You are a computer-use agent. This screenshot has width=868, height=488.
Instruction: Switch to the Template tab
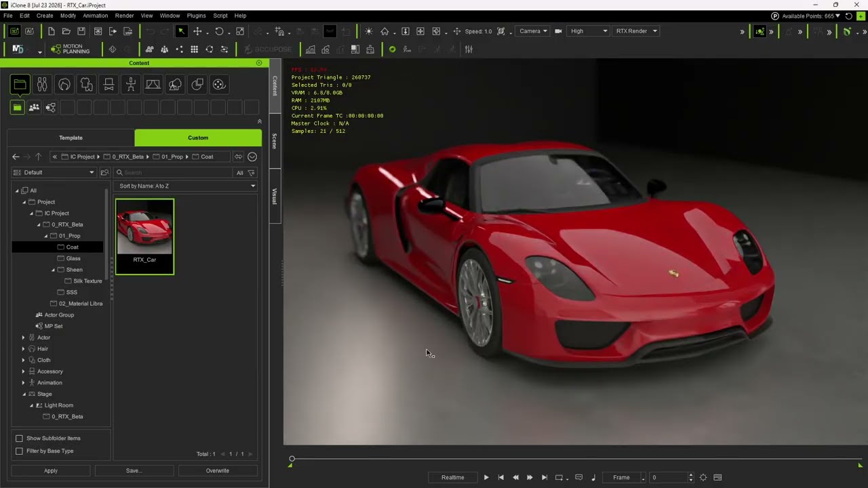71,138
